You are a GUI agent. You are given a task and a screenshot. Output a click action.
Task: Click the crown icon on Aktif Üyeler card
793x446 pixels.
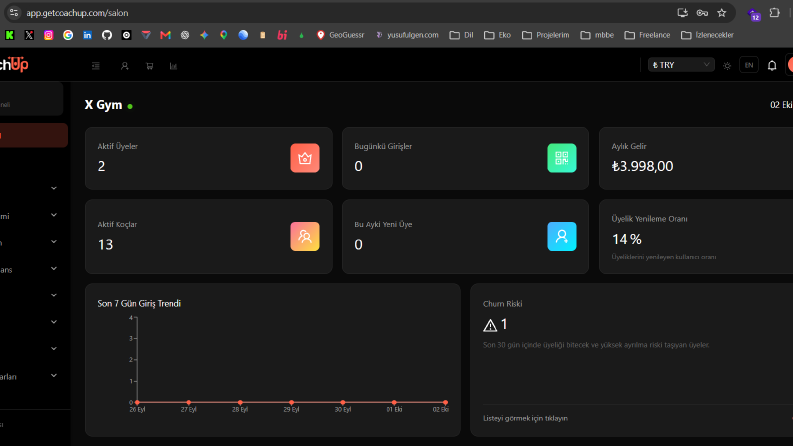coord(305,158)
